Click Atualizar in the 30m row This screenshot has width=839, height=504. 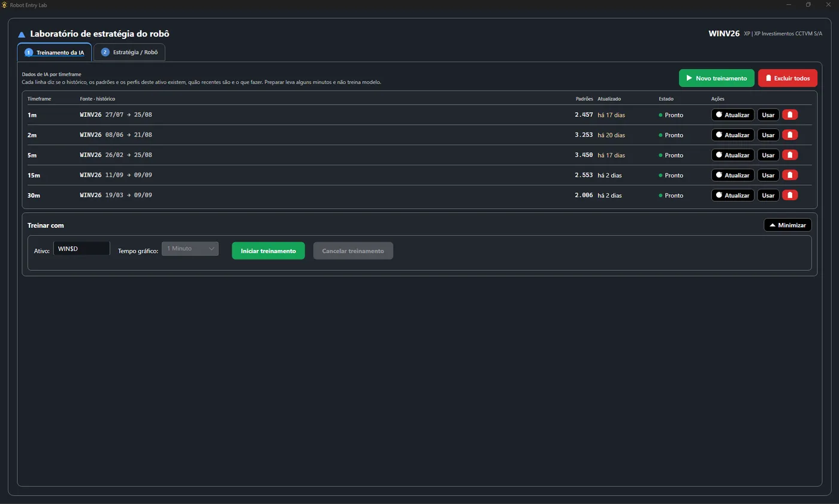click(732, 195)
